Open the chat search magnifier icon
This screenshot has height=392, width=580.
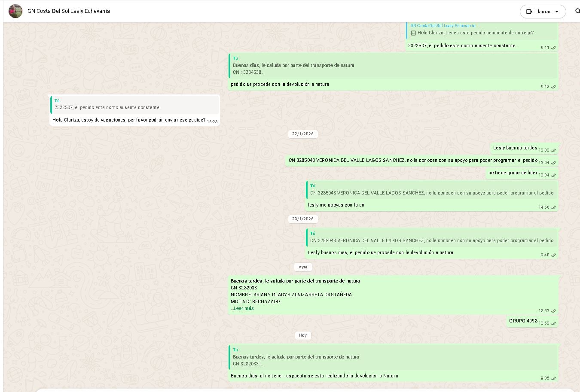[x=577, y=11]
